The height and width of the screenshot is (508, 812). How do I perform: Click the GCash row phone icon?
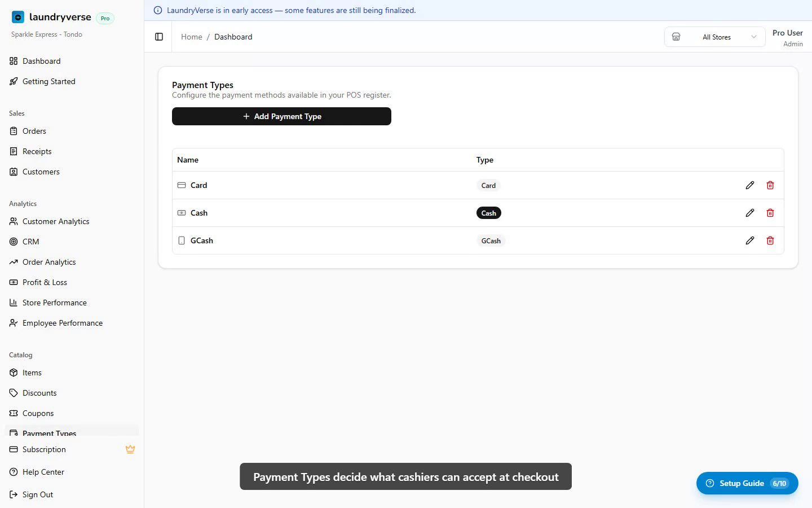(182, 240)
